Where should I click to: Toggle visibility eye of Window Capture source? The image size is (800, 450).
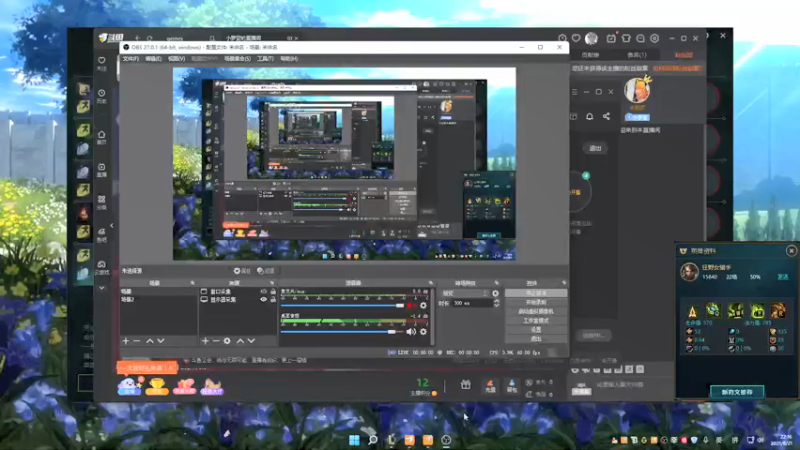[x=264, y=291]
